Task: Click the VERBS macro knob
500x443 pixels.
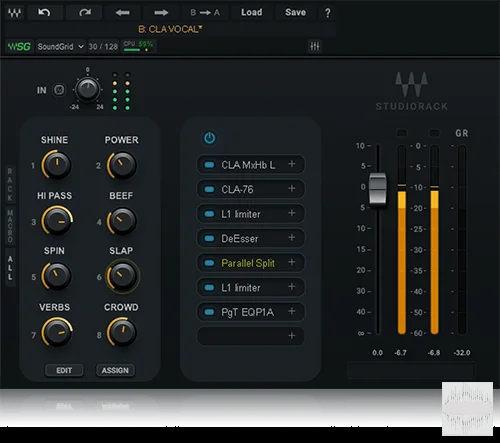Action: pyautogui.click(x=57, y=332)
